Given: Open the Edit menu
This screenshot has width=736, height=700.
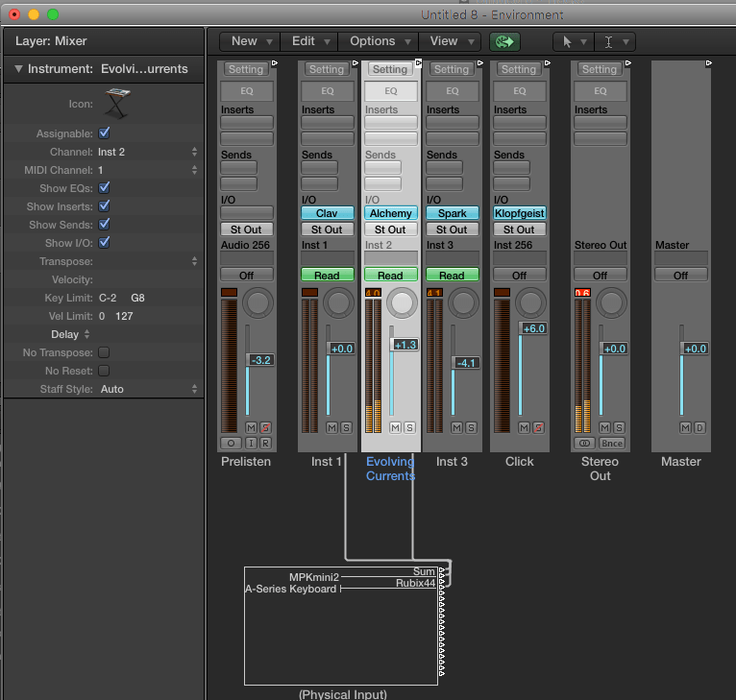Looking at the screenshot, I should pos(309,41).
